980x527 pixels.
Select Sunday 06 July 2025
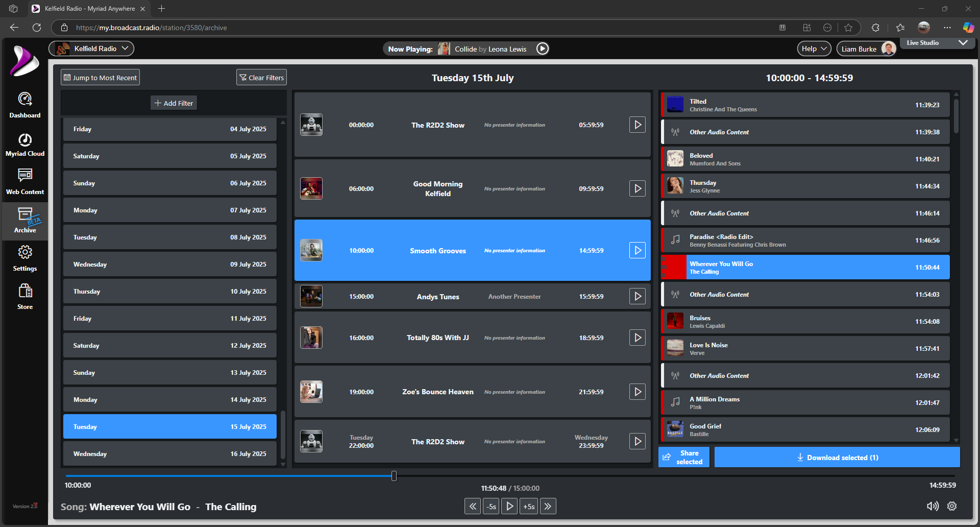[x=170, y=183]
